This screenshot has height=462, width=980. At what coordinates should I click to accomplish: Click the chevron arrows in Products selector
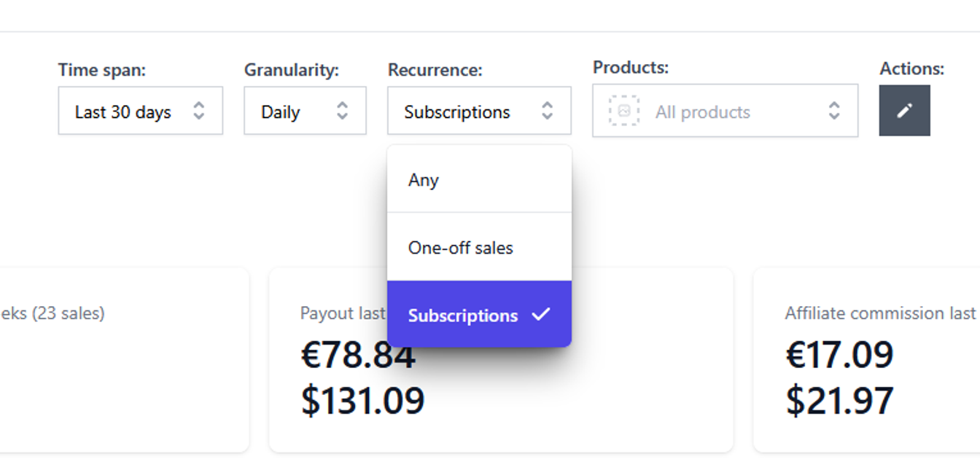(x=834, y=111)
